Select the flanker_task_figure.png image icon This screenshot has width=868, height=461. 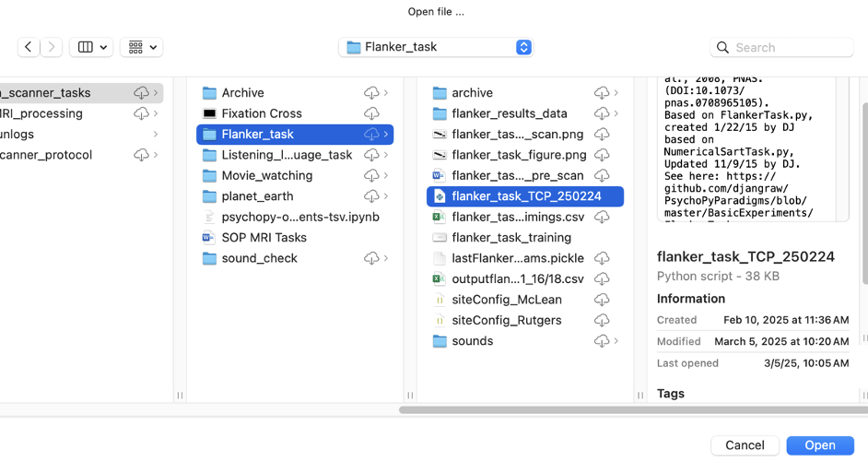tap(440, 155)
